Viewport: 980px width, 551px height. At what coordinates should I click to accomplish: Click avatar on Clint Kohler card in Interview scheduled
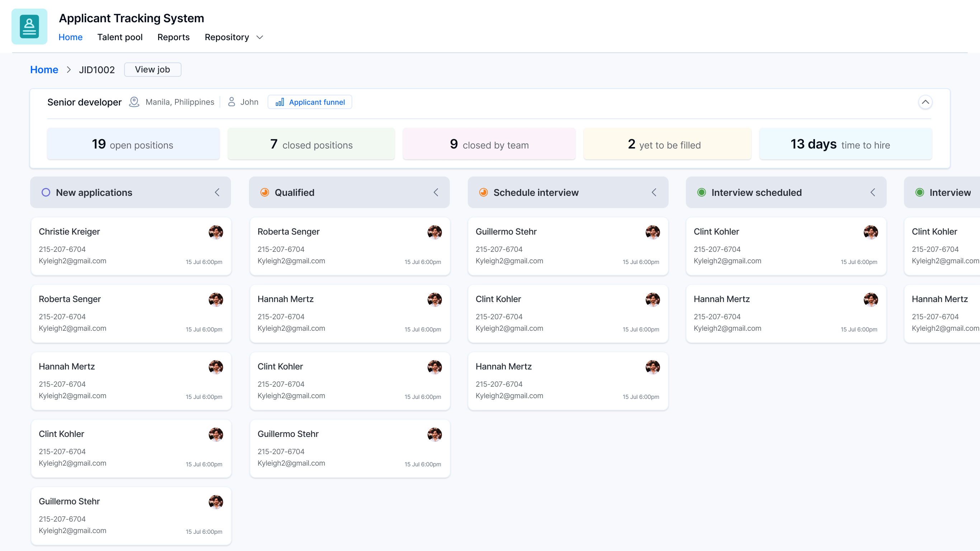click(871, 232)
